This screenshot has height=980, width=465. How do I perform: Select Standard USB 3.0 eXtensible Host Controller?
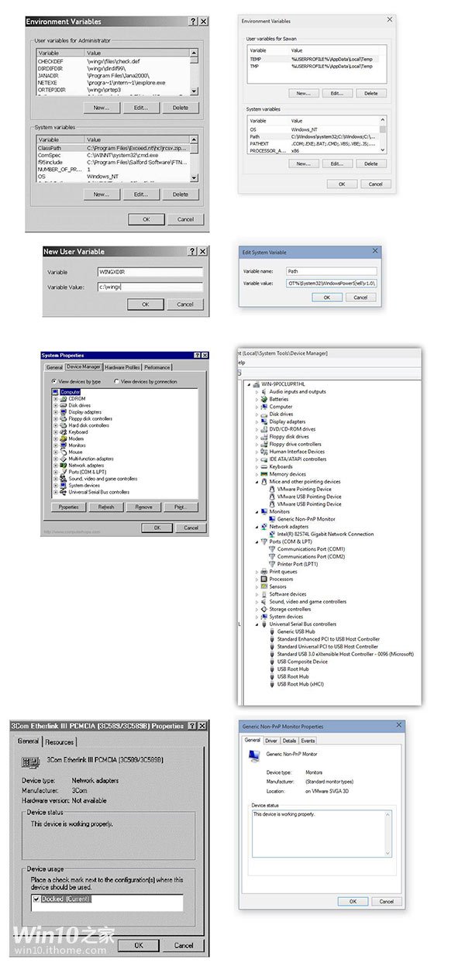click(346, 654)
